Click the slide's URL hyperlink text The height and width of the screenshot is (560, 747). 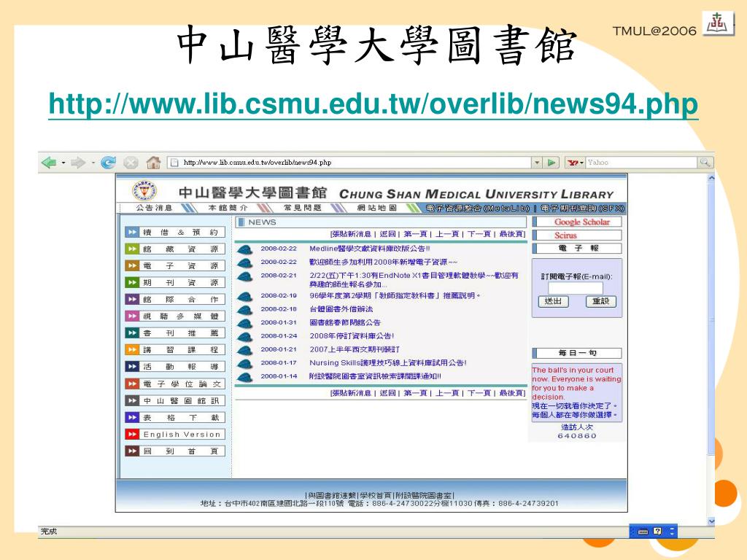coord(373,104)
